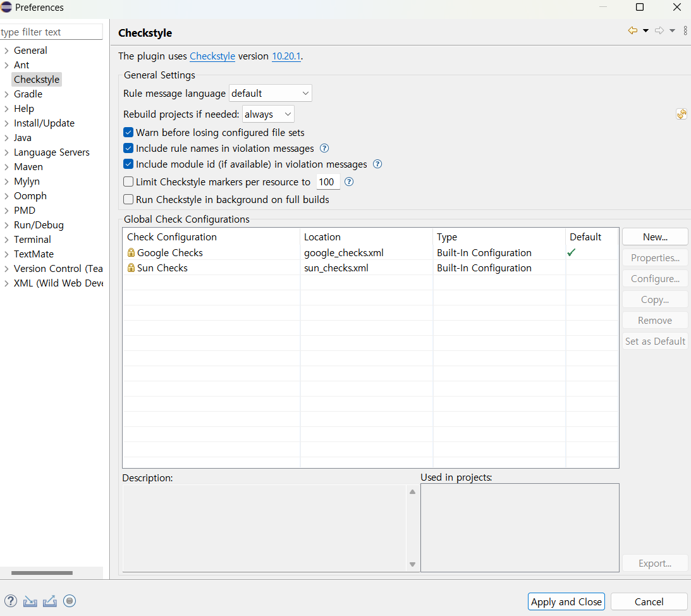This screenshot has height=616, width=691.
Task: Toggle Warn before losing configured file sets
Action: (128, 132)
